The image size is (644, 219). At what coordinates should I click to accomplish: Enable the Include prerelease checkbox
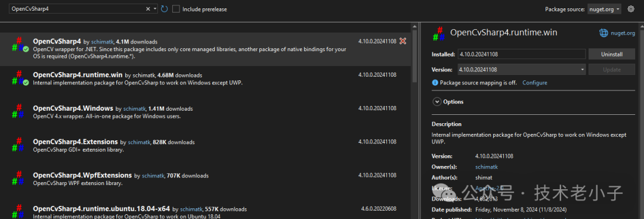click(176, 9)
